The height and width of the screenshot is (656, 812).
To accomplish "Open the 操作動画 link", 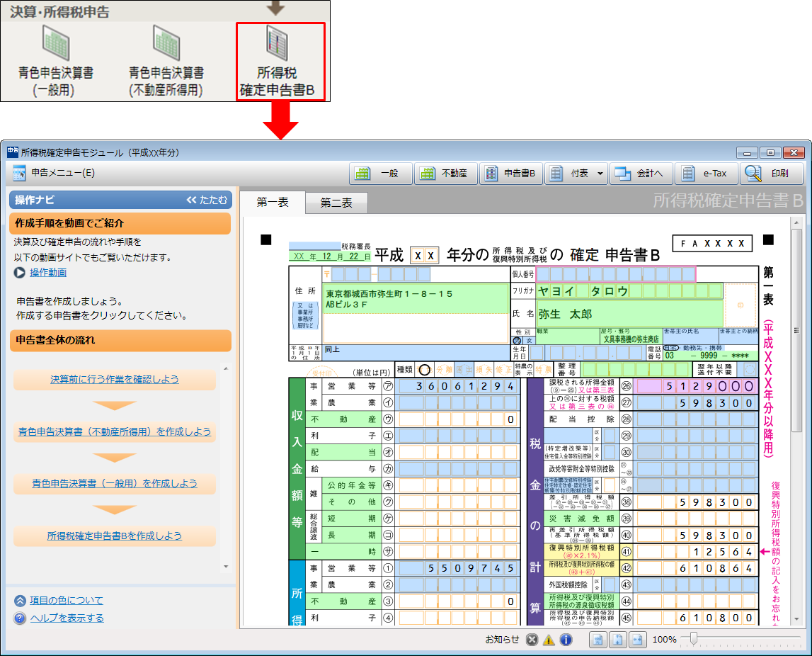I will coord(47,273).
